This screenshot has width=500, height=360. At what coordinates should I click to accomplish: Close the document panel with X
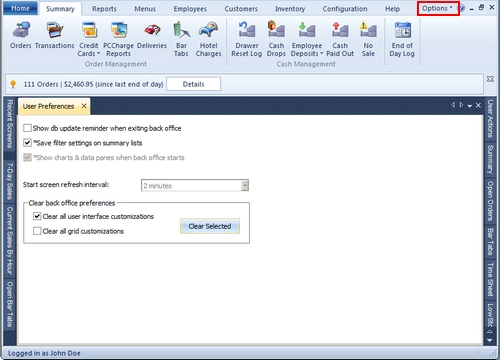[478, 105]
